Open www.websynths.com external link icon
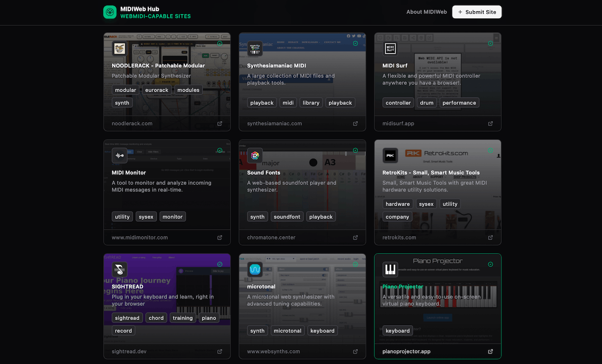Screen dimensions: 602x364 click(355, 351)
